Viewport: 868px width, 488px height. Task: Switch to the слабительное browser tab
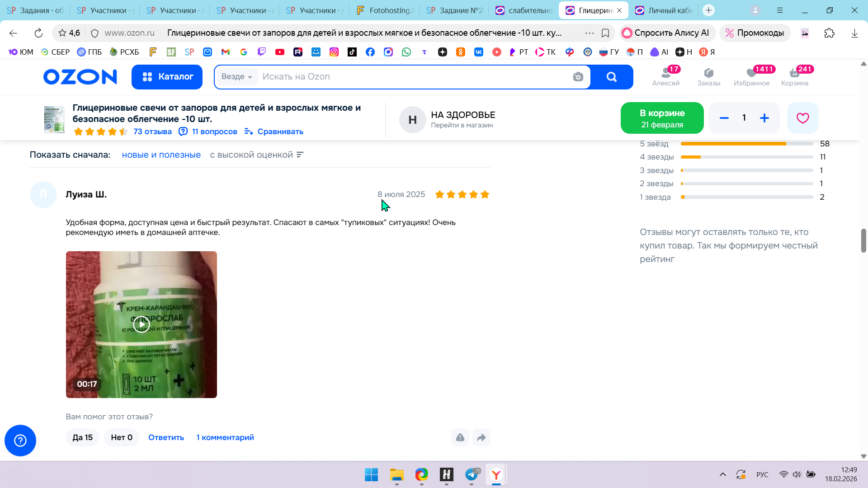[x=524, y=10]
